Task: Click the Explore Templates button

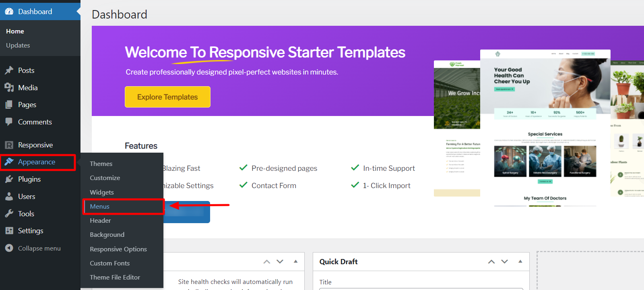Action: (x=167, y=97)
